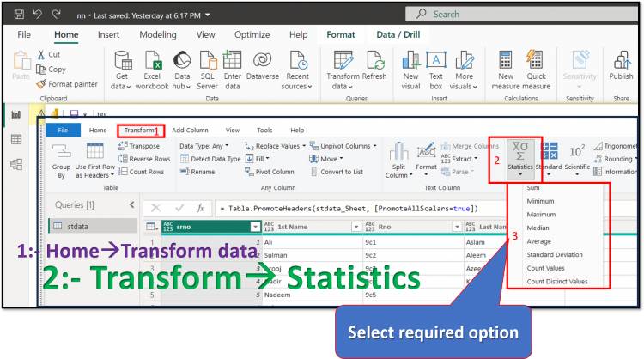Screen dimensions: 644x359
Task: Click the Undo arrow icon
Action: pyautogui.click(x=38, y=15)
